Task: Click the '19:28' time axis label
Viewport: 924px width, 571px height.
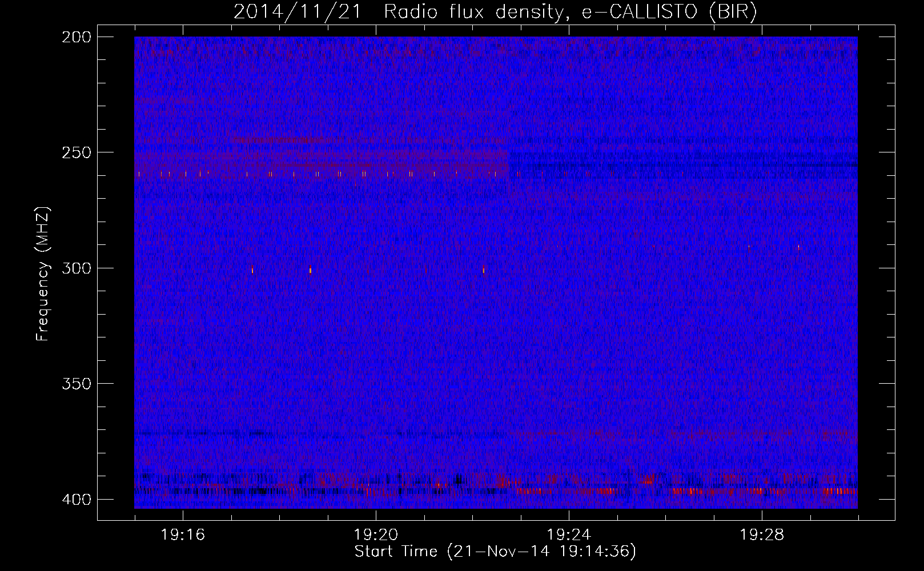Action: tap(762, 535)
